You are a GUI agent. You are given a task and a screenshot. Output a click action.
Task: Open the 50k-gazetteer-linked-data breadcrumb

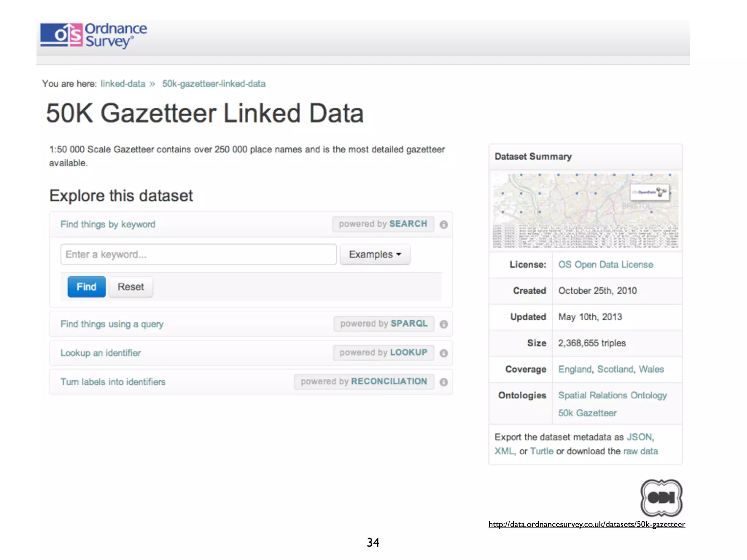pyautogui.click(x=214, y=84)
